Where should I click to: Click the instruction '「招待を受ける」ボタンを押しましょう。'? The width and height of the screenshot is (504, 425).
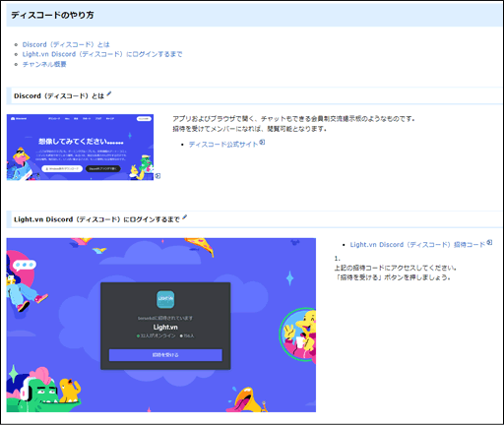(x=393, y=277)
